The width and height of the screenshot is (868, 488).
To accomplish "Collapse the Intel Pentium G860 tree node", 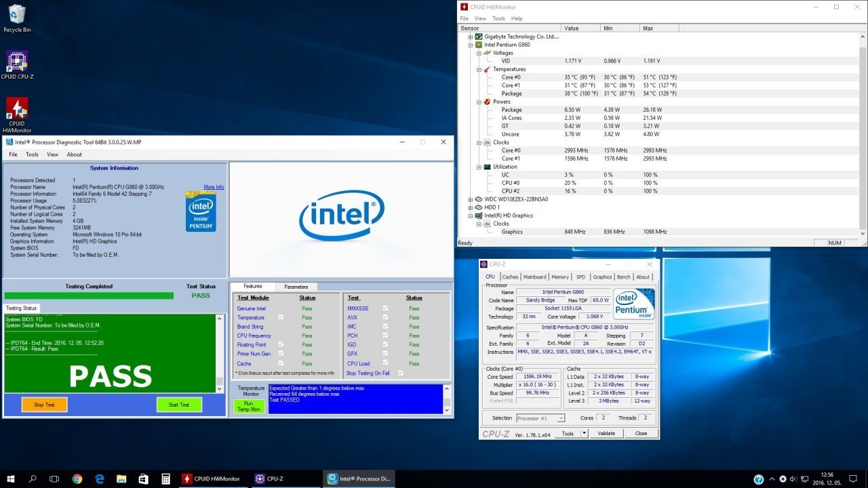I will [x=471, y=45].
